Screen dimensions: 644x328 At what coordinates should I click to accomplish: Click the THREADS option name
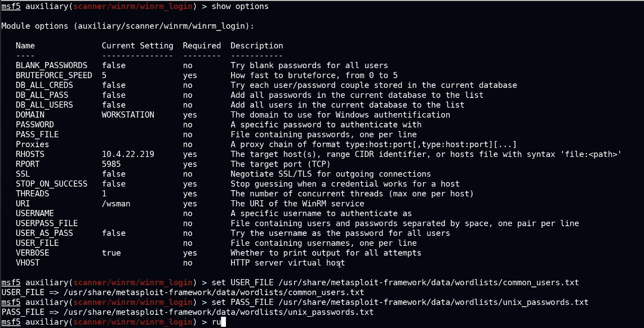click(32, 194)
